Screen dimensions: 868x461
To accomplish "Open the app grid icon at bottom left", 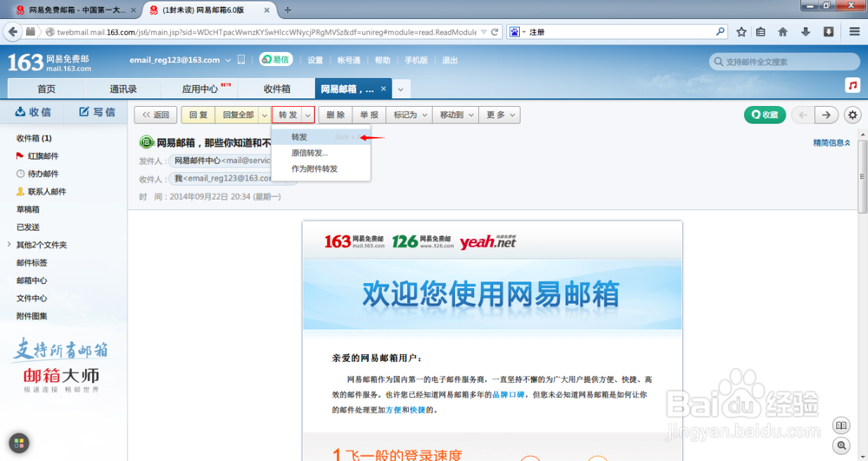I will (x=19, y=443).
